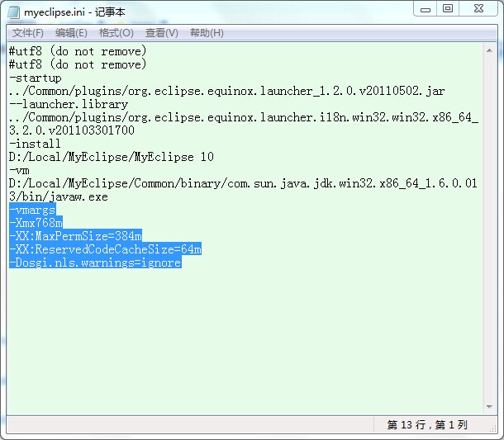Open the 帮助(H) menu
Image resolution: width=504 pixels, height=440 pixels.
click(x=207, y=33)
